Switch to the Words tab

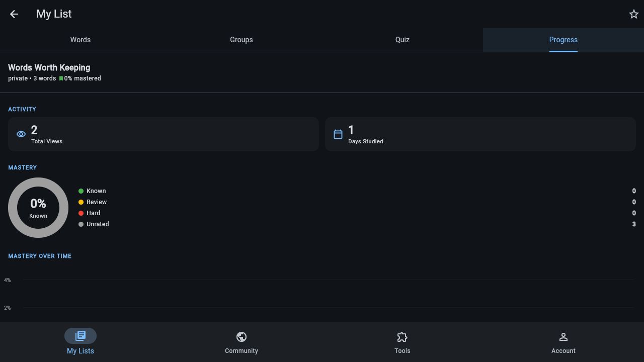(x=80, y=40)
